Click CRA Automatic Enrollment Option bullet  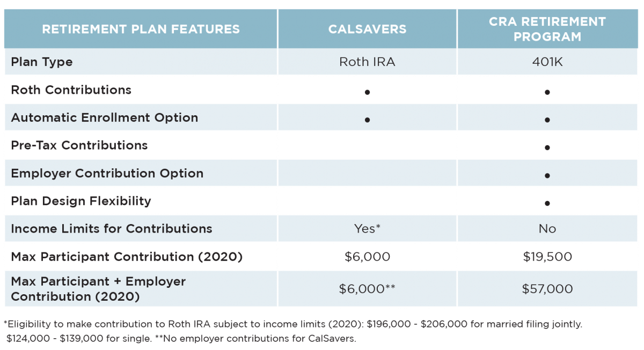click(x=547, y=120)
